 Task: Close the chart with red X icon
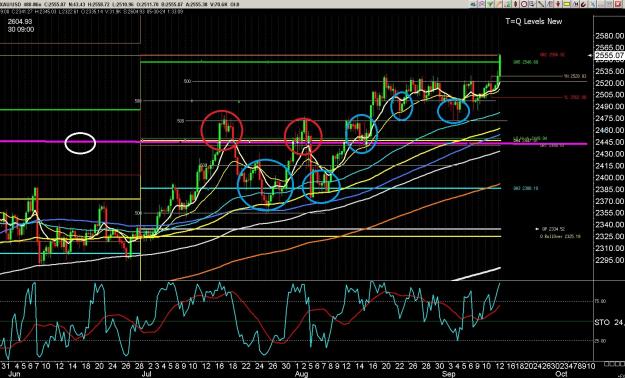coord(618,4)
